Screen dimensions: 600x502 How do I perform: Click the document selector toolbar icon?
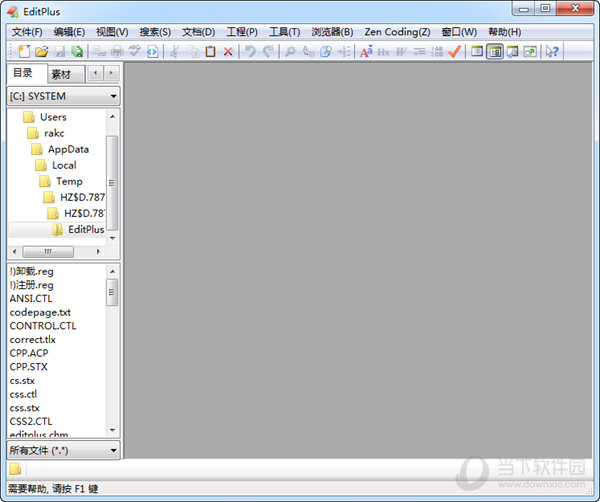(477, 51)
